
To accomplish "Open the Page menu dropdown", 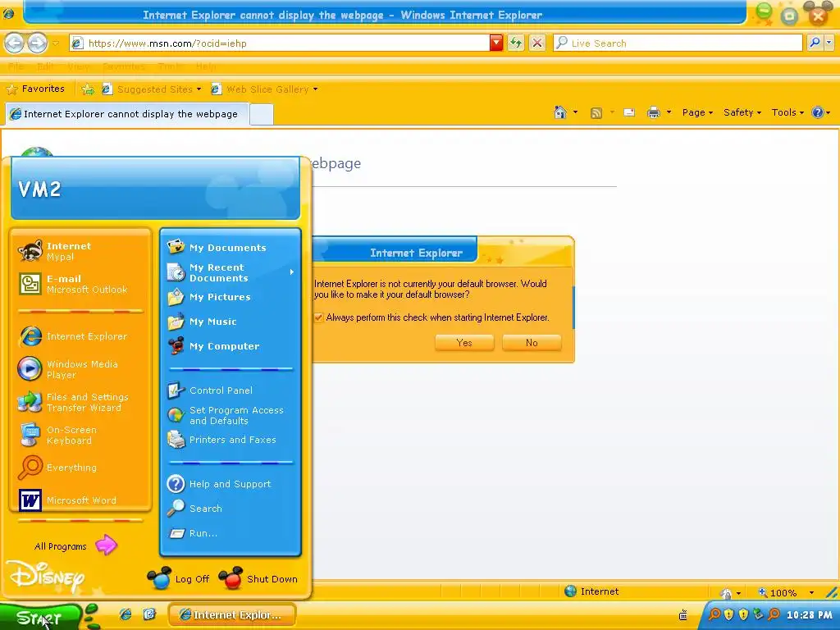I will point(697,112).
